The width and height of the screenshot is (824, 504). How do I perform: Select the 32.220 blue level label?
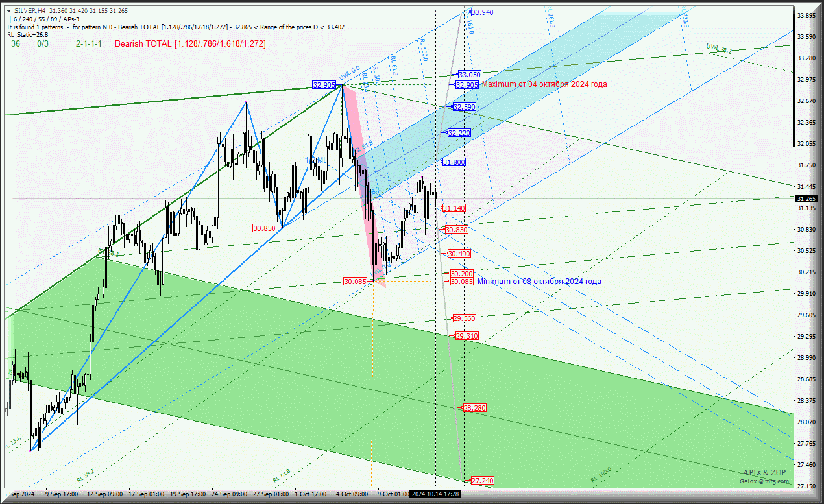click(x=459, y=133)
